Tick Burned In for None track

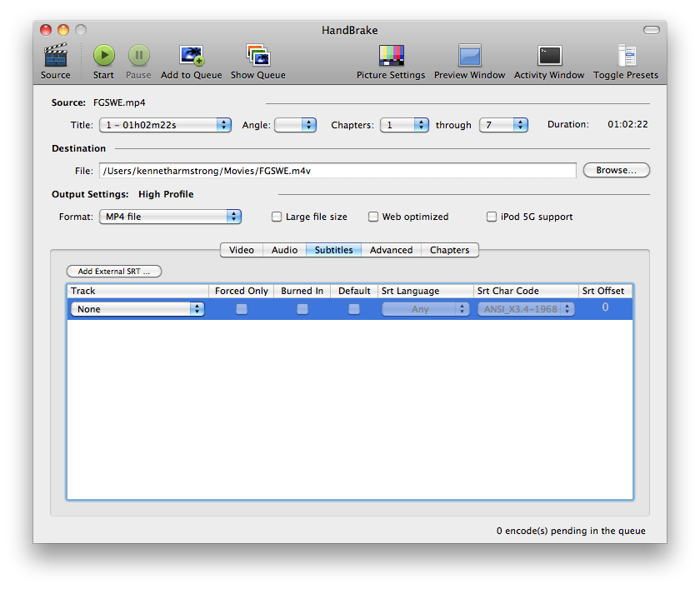[302, 309]
